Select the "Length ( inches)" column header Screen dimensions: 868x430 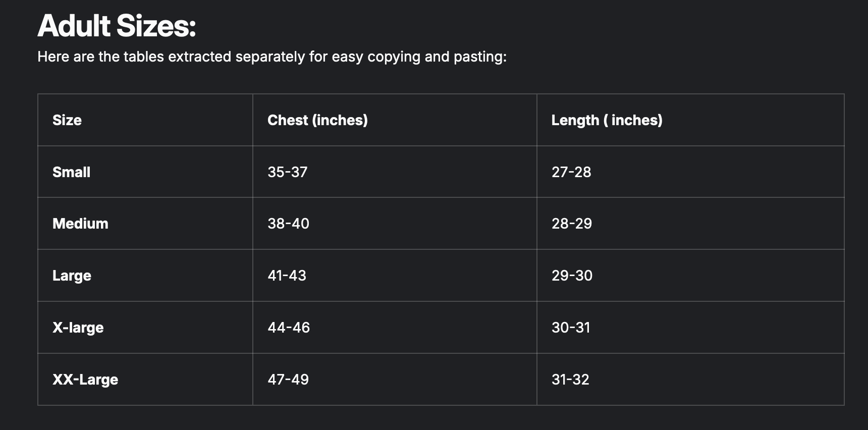pyautogui.click(x=607, y=120)
